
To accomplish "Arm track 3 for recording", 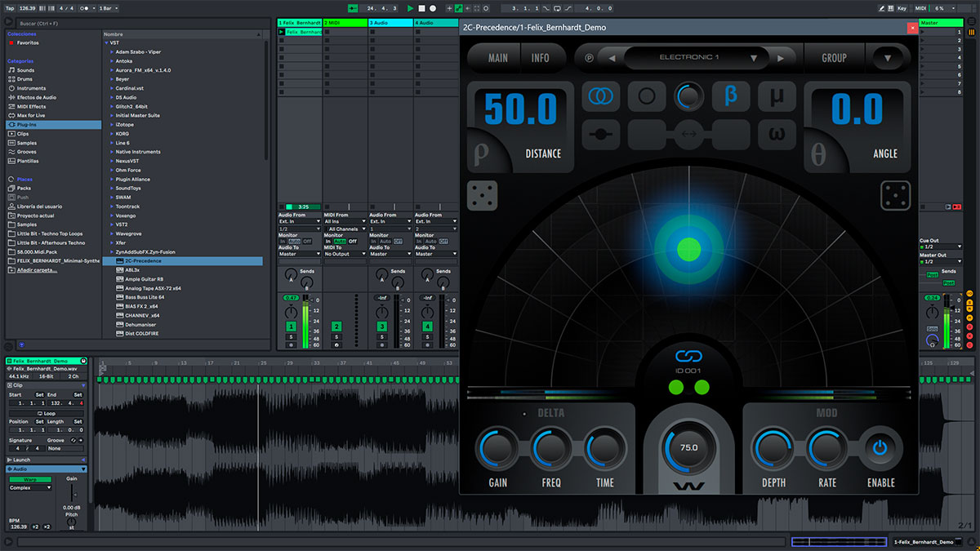I will [x=381, y=345].
